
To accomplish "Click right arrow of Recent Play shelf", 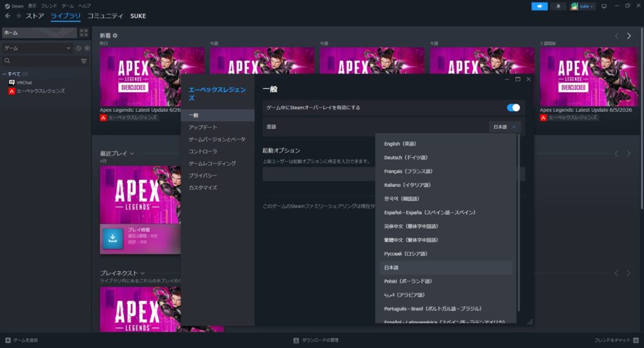I will [629, 153].
